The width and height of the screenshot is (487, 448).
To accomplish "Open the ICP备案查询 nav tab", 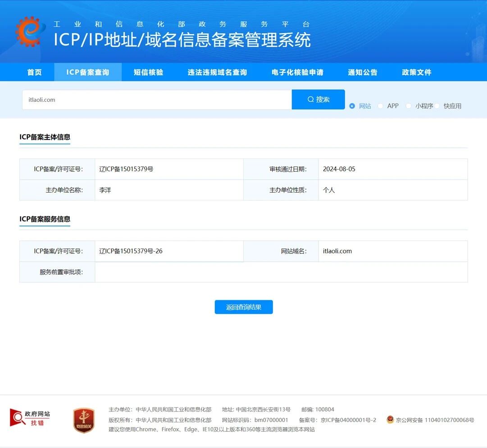I will click(88, 72).
